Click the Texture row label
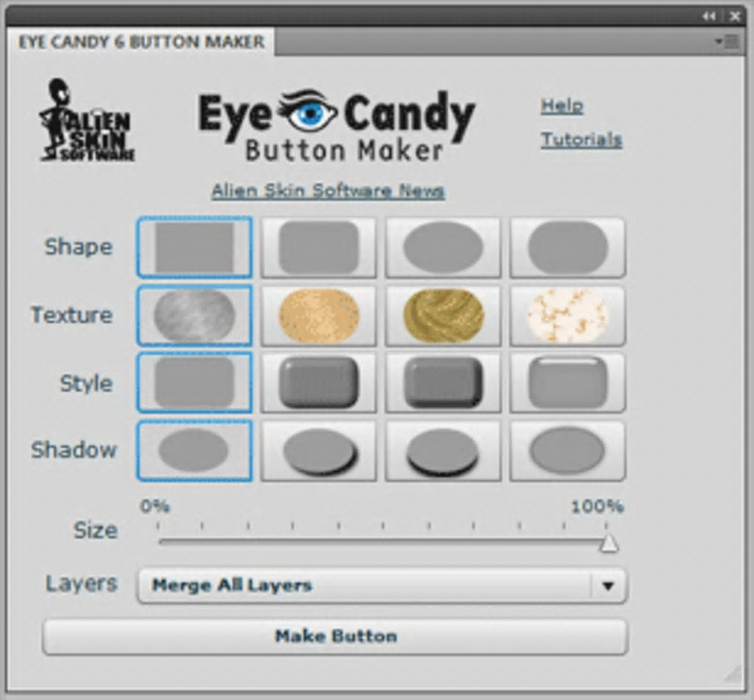The height and width of the screenshot is (700, 754). (72, 316)
